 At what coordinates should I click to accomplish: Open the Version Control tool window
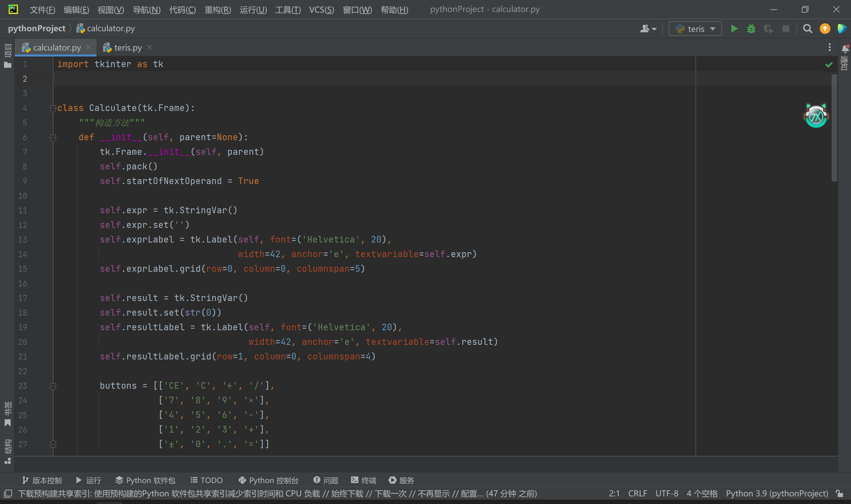click(x=42, y=480)
